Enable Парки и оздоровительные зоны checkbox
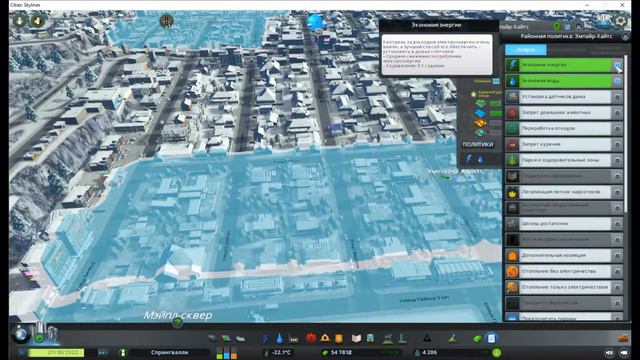This screenshot has height=360, width=640. click(617, 160)
